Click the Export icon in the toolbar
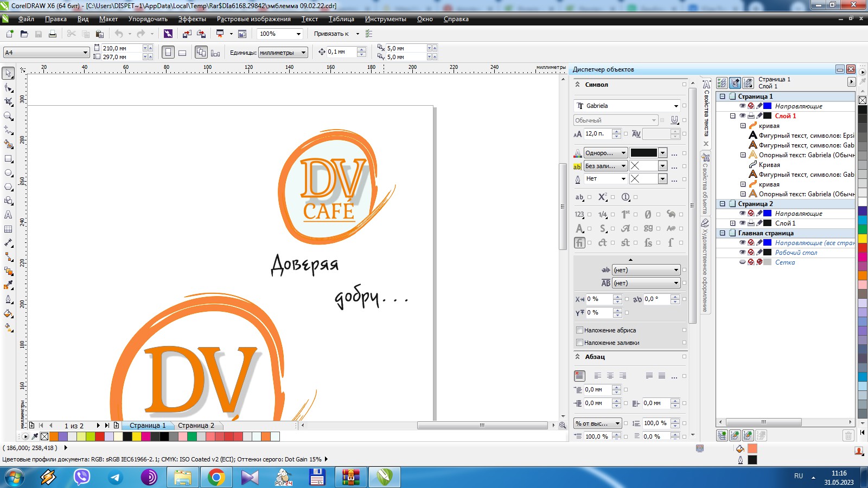This screenshot has height=488, width=868. 201,34
